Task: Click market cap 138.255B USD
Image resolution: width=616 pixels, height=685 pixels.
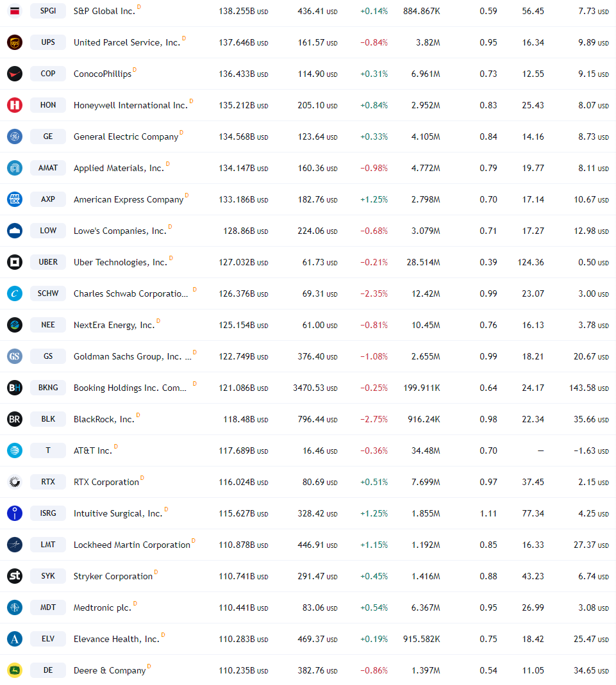Action: [244, 12]
